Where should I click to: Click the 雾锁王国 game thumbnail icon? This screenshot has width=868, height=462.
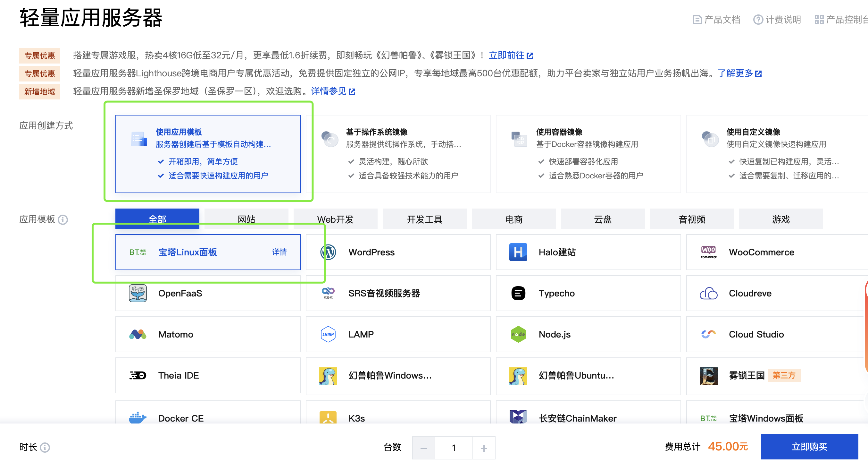tap(708, 376)
